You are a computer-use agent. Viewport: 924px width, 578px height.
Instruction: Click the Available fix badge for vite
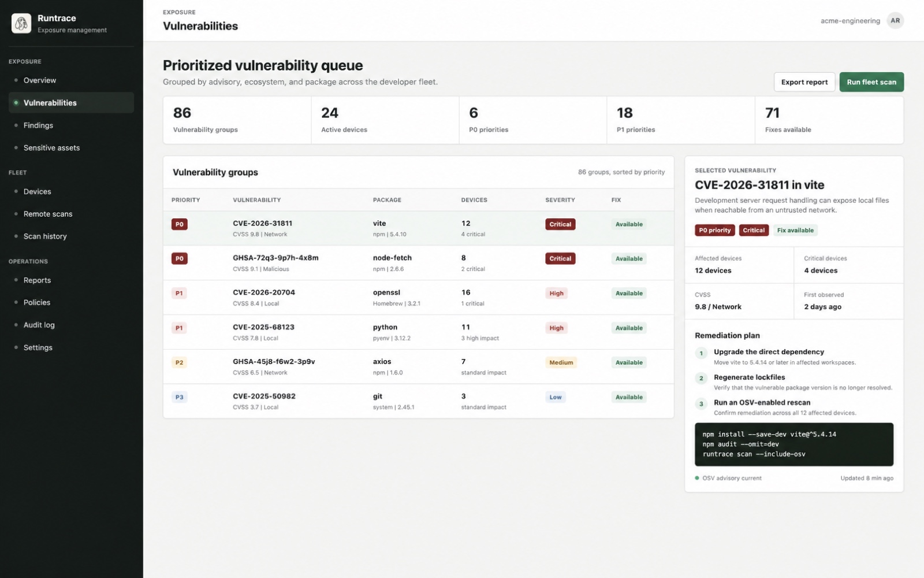click(629, 224)
